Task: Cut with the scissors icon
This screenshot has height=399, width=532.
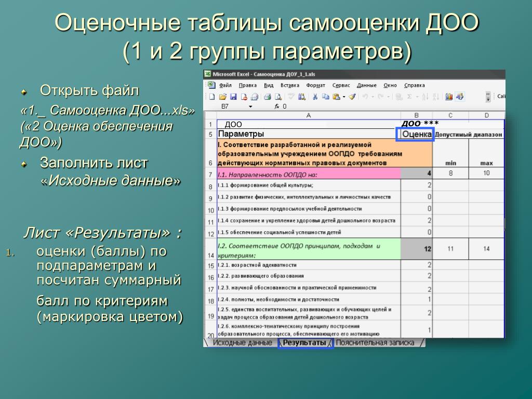Action: [315, 97]
